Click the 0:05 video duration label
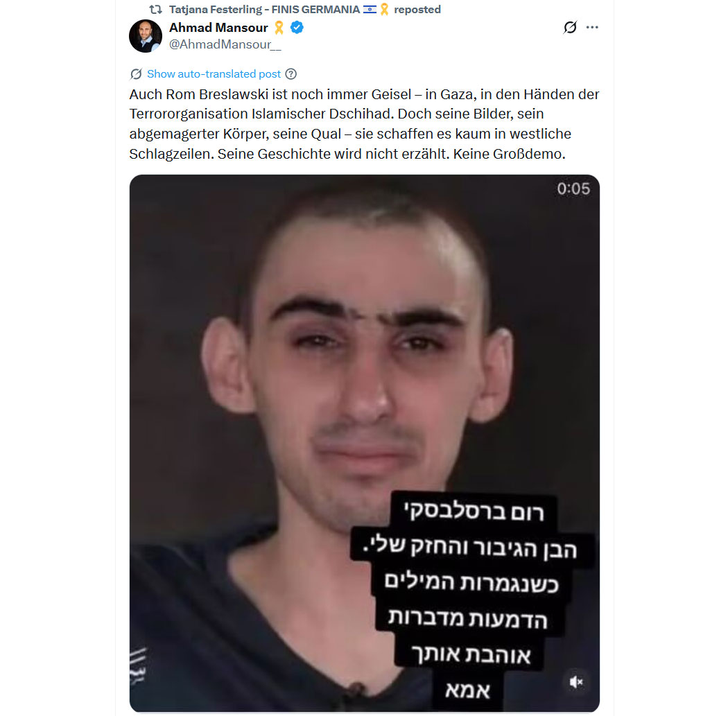Image resolution: width=728 pixels, height=716 pixels. click(x=573, y=189)
